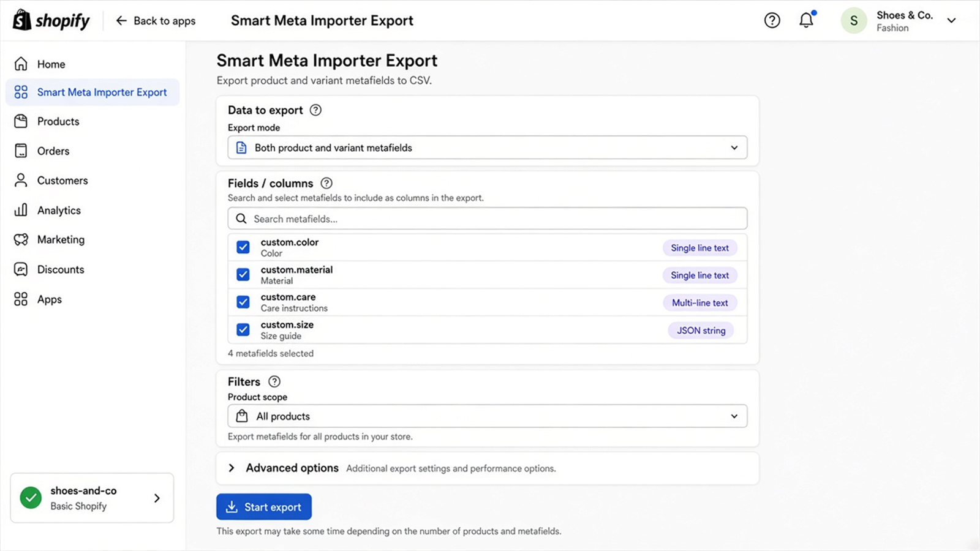Click the JSON string badge
This screenshot has height=551, width=980.
pos(701,331)
